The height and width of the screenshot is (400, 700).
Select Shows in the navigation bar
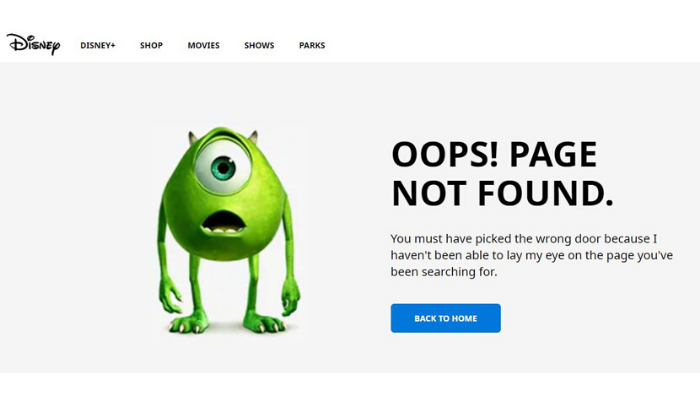coord(259,45)
